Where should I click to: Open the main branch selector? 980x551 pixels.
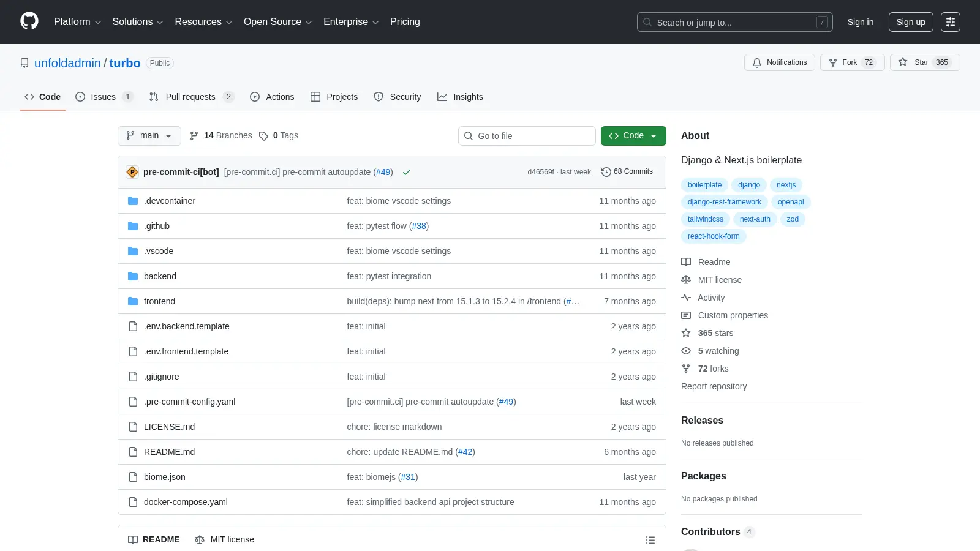[x=149, y=136]
